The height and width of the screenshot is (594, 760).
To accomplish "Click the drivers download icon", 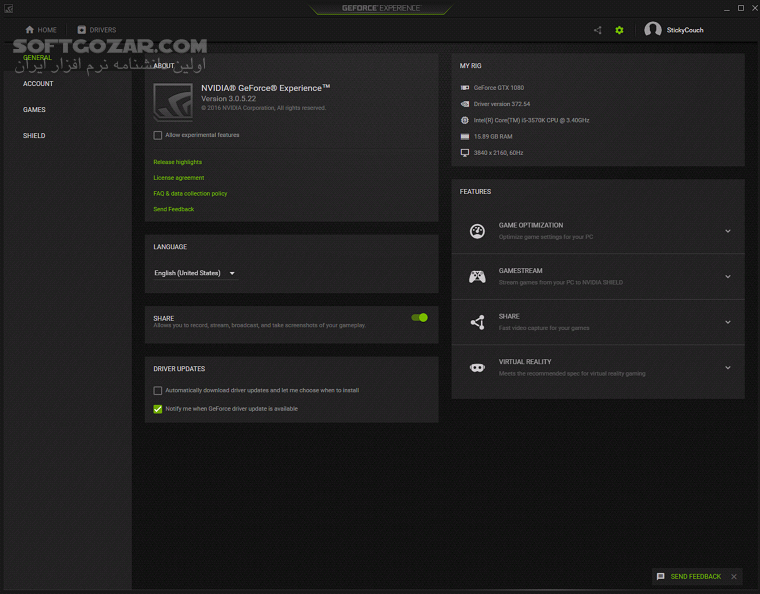I will (81, 30).
